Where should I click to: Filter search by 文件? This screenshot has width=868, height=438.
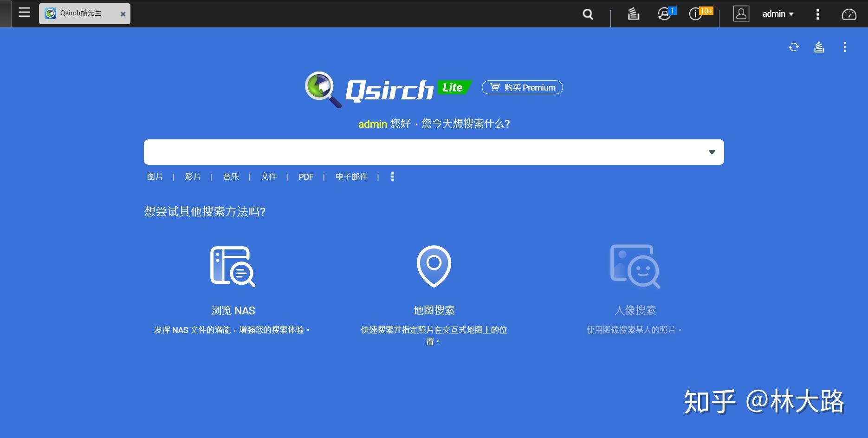269,177
